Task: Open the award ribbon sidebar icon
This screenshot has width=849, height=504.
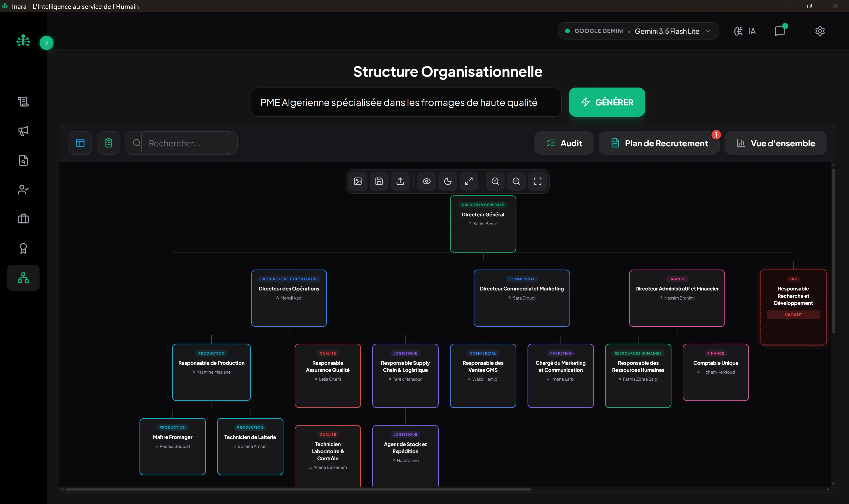Action: [23, 248]
